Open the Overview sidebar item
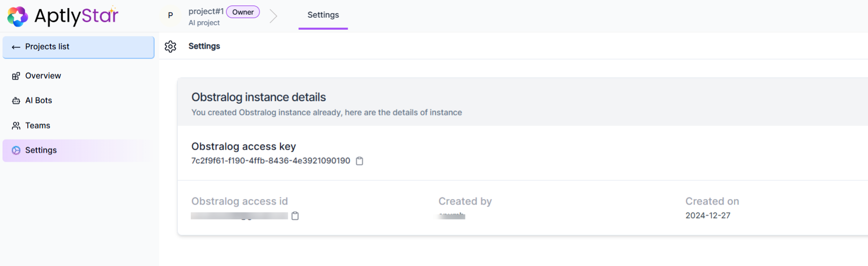868x266 pixels. click(79, 76)
